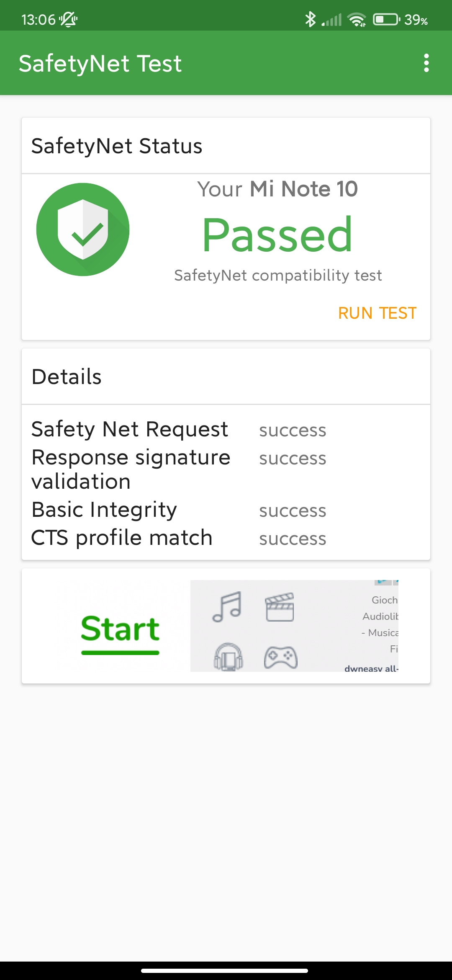This screenshot has height=980, width=452.
Task: Open the three-dot overflow menu
Action: coord(426,63)
